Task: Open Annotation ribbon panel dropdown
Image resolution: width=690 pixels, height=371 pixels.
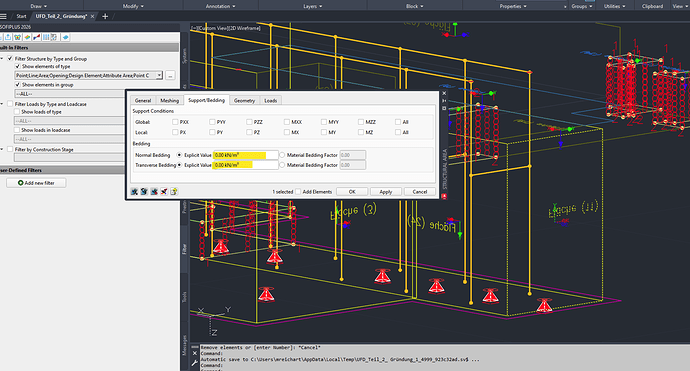Action: pos(220,6)
